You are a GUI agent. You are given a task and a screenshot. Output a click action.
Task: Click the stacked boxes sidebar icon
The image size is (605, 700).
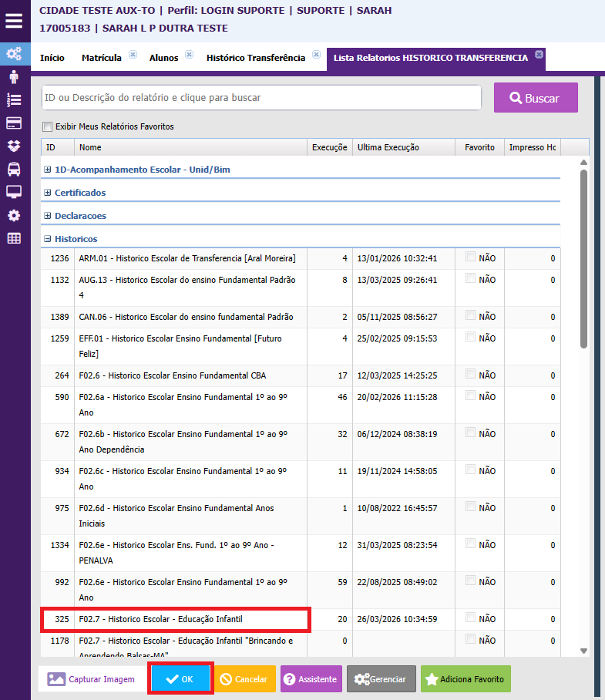(x=14, y=146)
